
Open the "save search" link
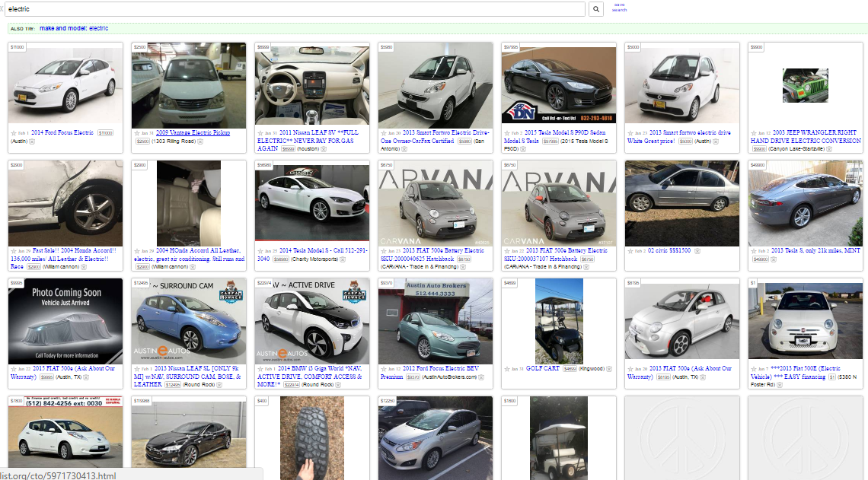619,7
